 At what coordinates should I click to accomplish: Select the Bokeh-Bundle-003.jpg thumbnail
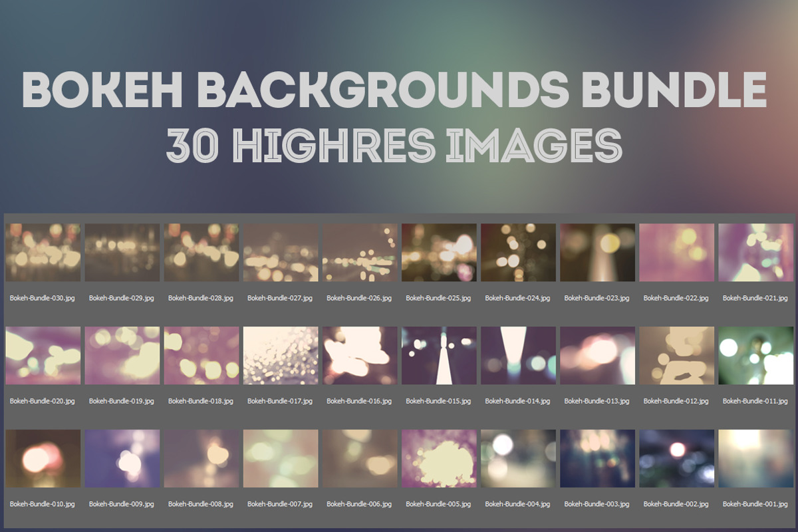[x=597, y=459]
